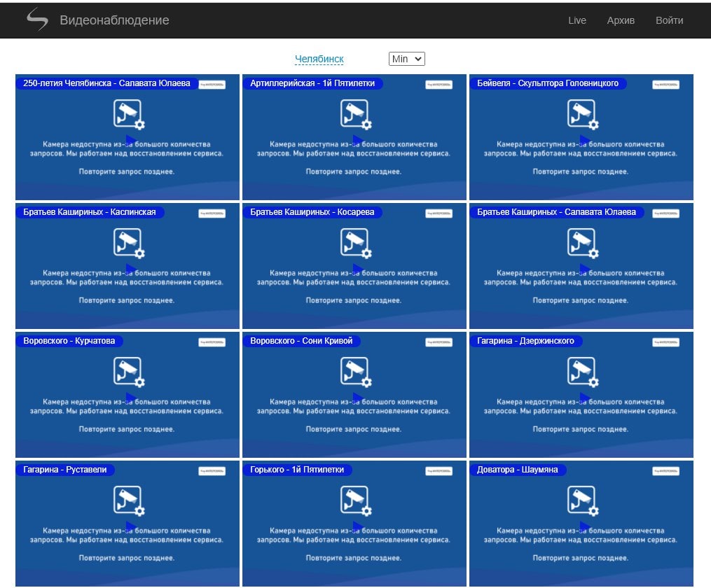Image resolution: width=711 pixels, height=588 pixels.
Task: Play the Гагарина - Руставели camera
Action: (131, 526)
